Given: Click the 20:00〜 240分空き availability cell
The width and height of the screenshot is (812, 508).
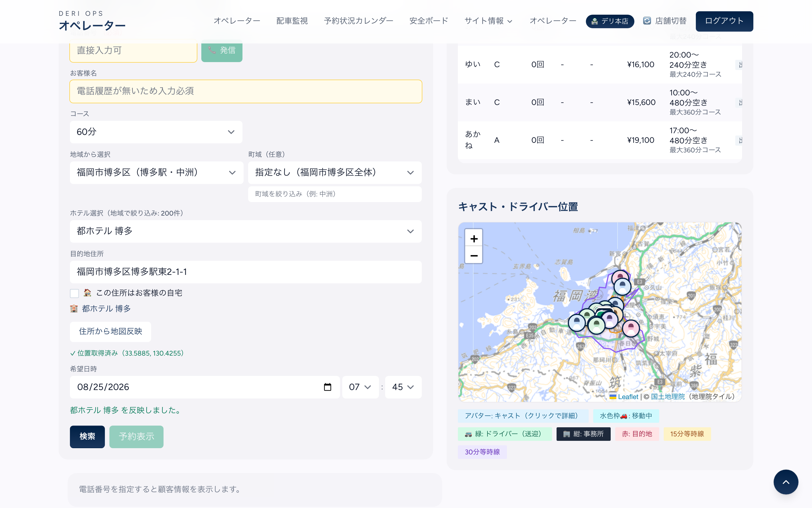Looking at the screenshot, I should [695, 65].
